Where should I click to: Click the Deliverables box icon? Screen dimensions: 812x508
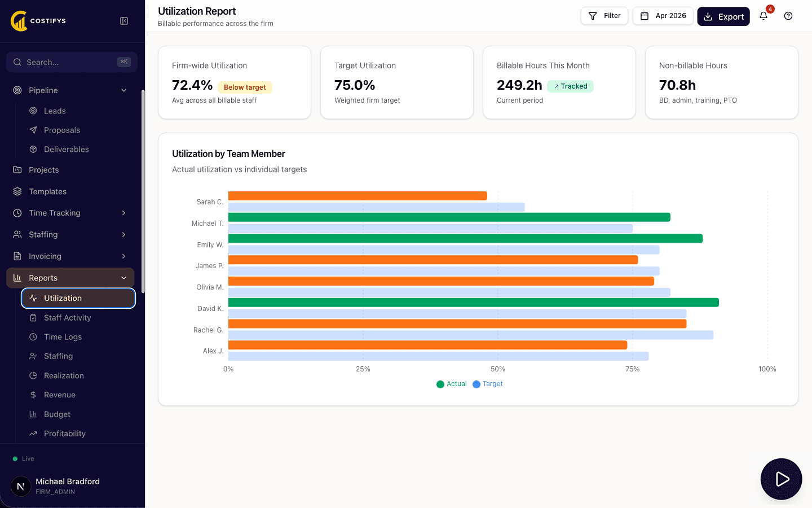click(x=33, y=149)
